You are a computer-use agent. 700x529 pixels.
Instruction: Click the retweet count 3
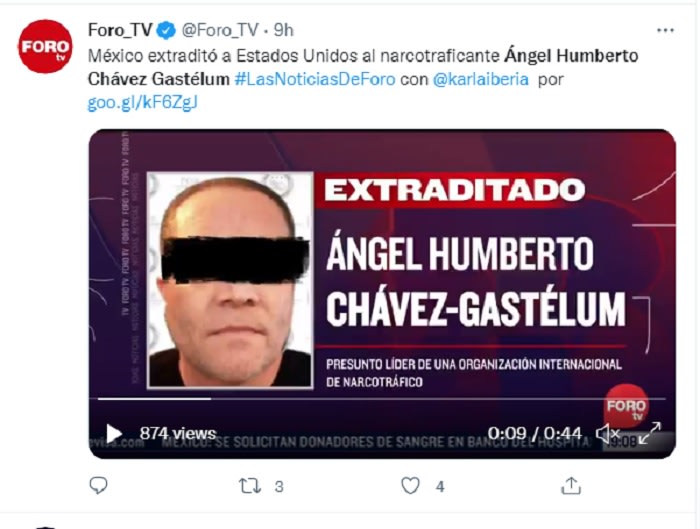[279, 486]
